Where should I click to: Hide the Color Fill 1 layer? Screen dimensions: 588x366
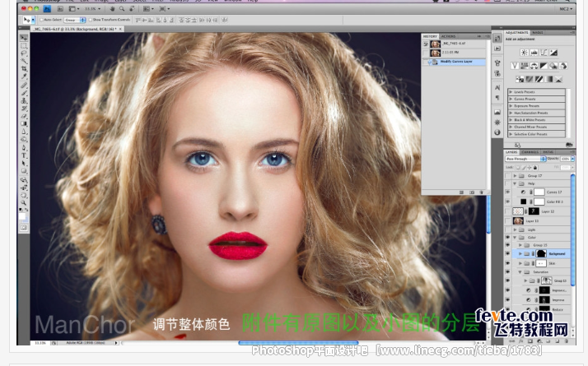[508, 202]
